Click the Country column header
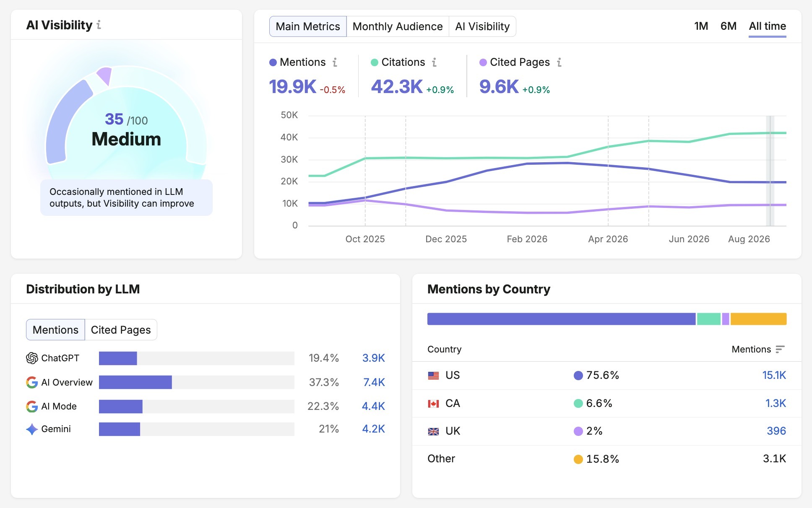 pos(444,350)
